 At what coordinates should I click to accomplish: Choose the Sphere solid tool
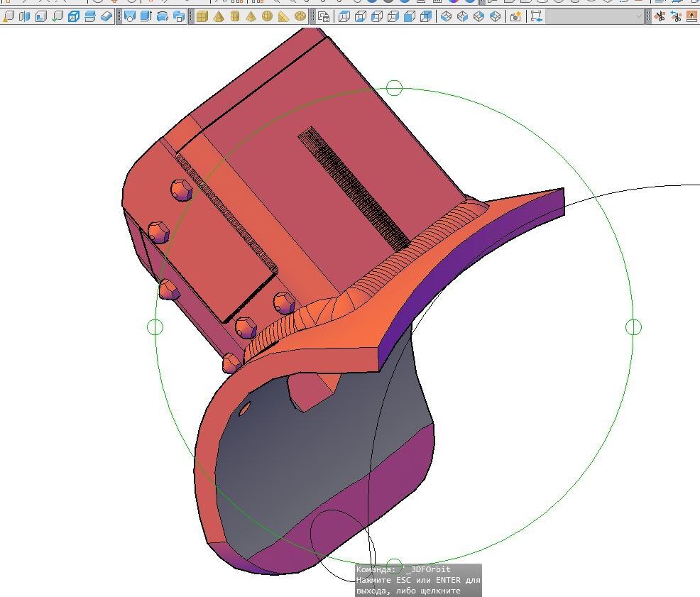point(268,16)
